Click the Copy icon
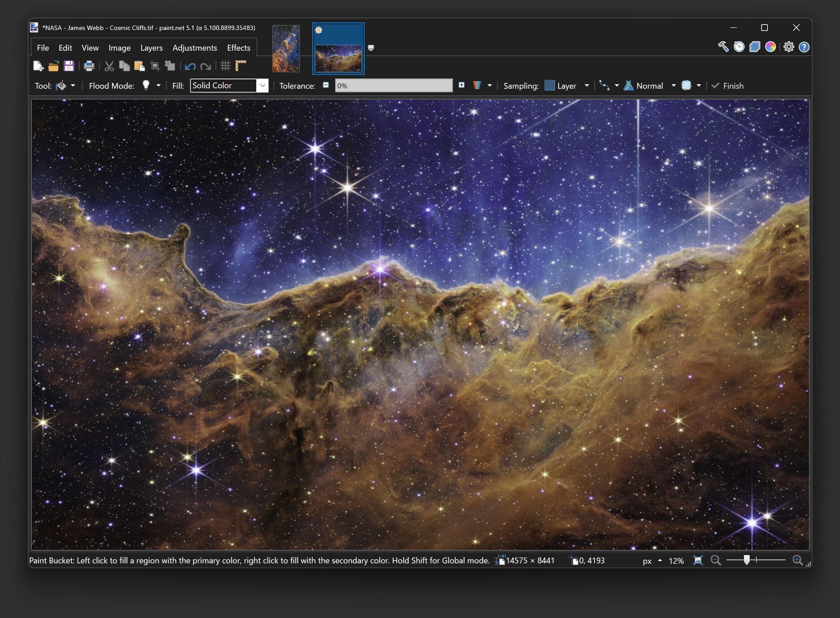 pos(124,66)
